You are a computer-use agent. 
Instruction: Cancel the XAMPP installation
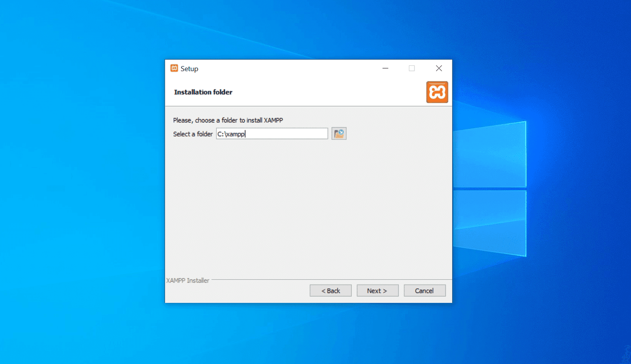point(425,291)
